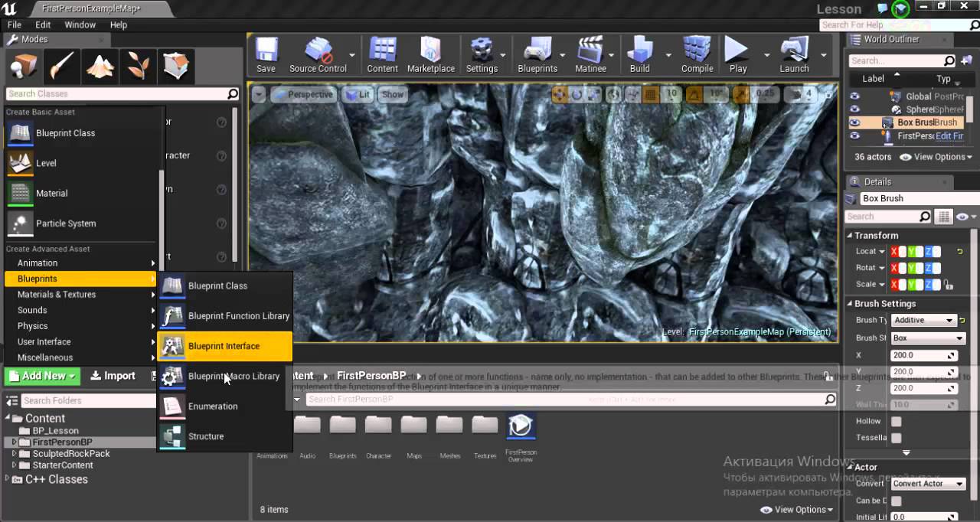Image resolution: width=980 pixels, height=522 pixels.
Task: Toggle rotation snapping angle icon
Action: point(693,94)
